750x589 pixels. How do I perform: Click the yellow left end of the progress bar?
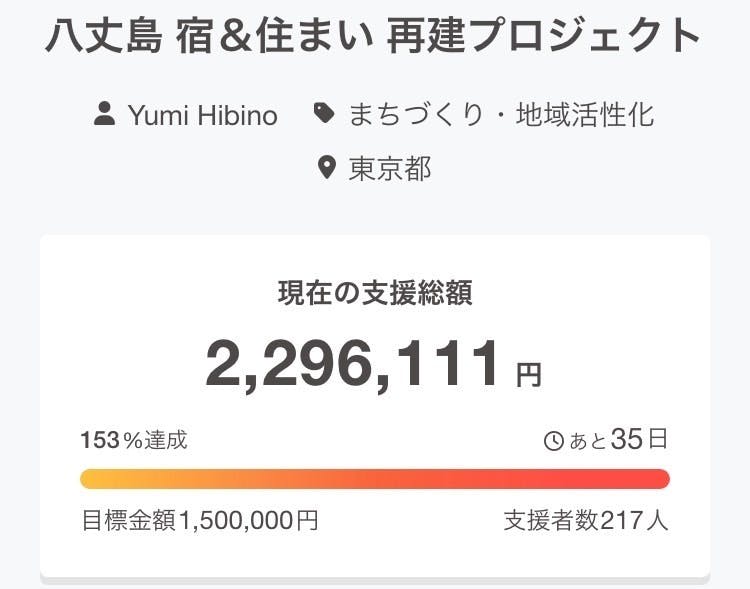point(95,479)
